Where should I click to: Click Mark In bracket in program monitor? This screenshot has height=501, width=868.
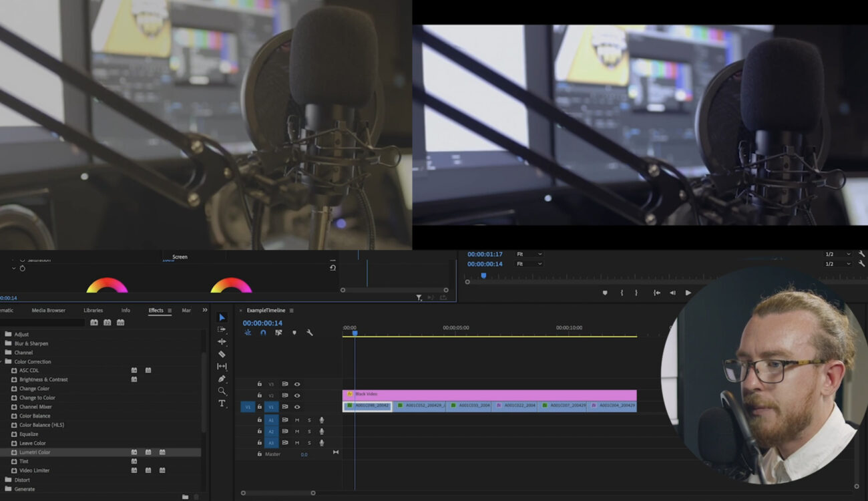pos(622,293)
